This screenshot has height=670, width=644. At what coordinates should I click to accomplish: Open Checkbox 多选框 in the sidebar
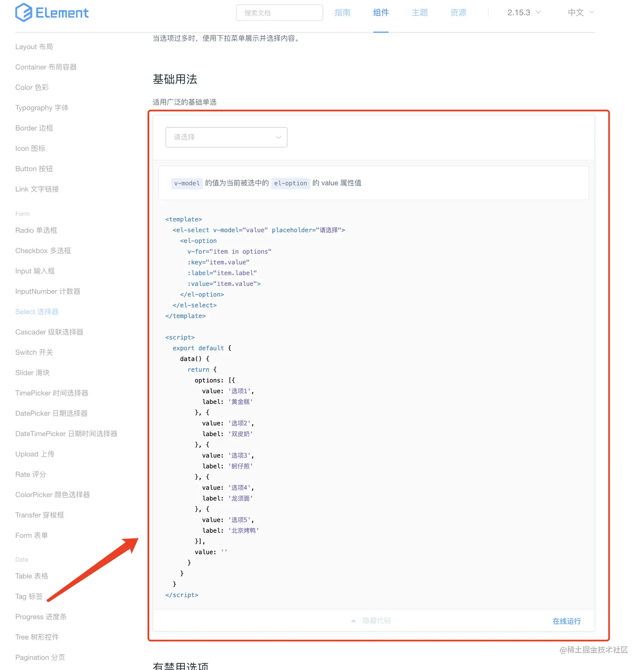coord(43,251)
